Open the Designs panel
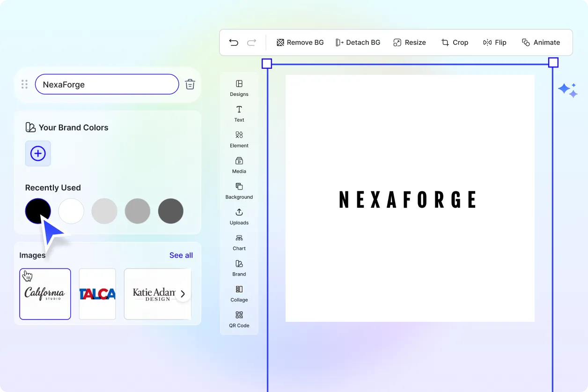588x392 pixels. pyautogui.click(x=239, y=87)
